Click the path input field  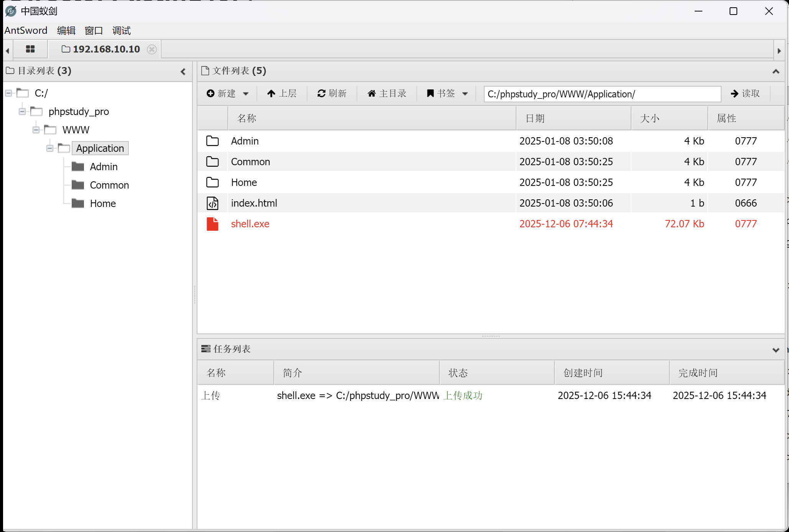click(x=602, y=94)
